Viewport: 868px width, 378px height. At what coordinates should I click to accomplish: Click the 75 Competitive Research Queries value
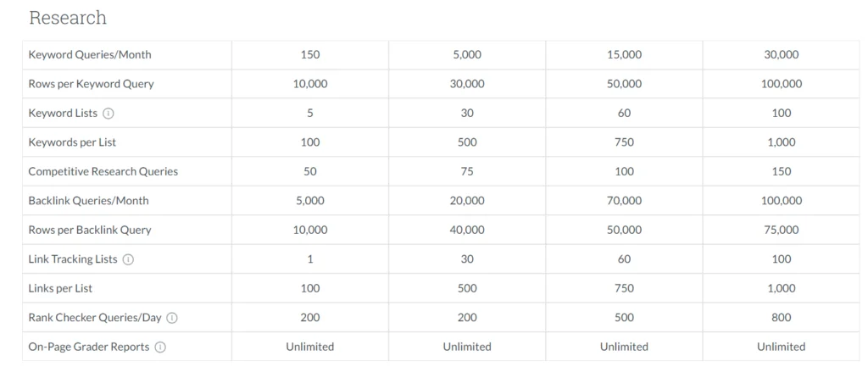pos(467,171)
